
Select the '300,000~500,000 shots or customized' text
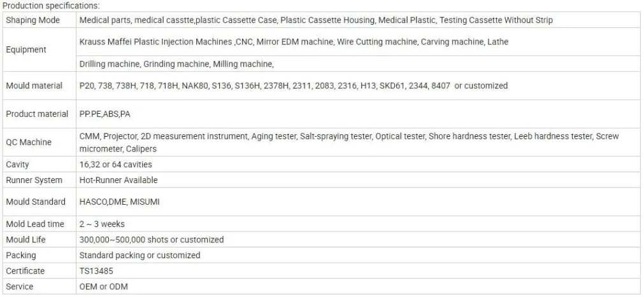pos(152,240)
